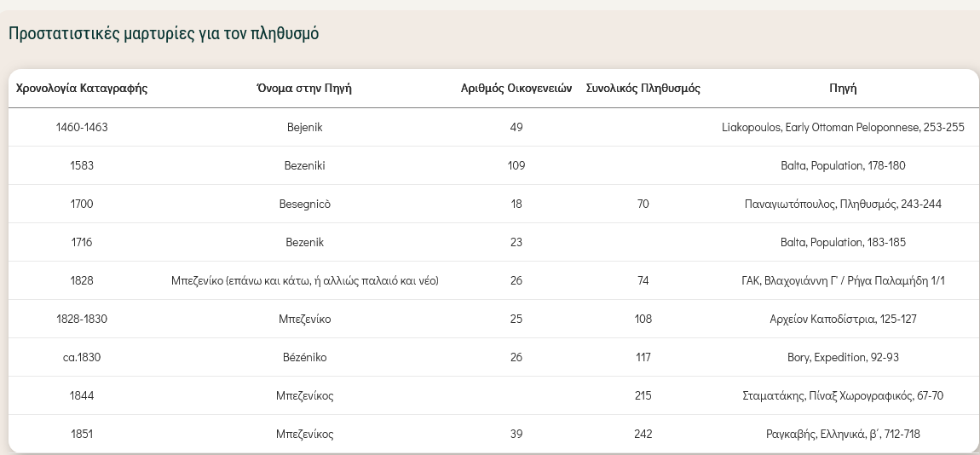Select the Balta, Population, 183-185 source
The width and height of the screenshot is (980, 455).
pos(843,243)
